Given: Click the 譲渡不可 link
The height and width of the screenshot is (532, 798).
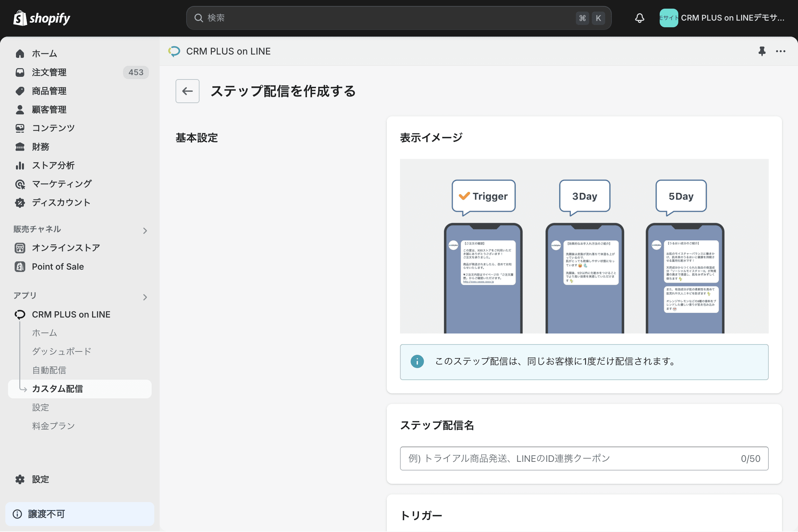Looking at the screenshot, I should coord(47,514).
